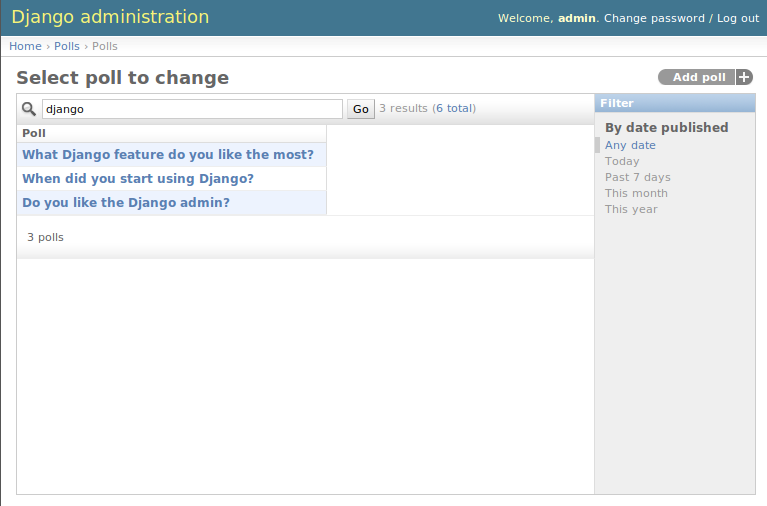The image size is (767, 506).
Task: Click the 'Django administration' header title
Action: click(110, 17)
